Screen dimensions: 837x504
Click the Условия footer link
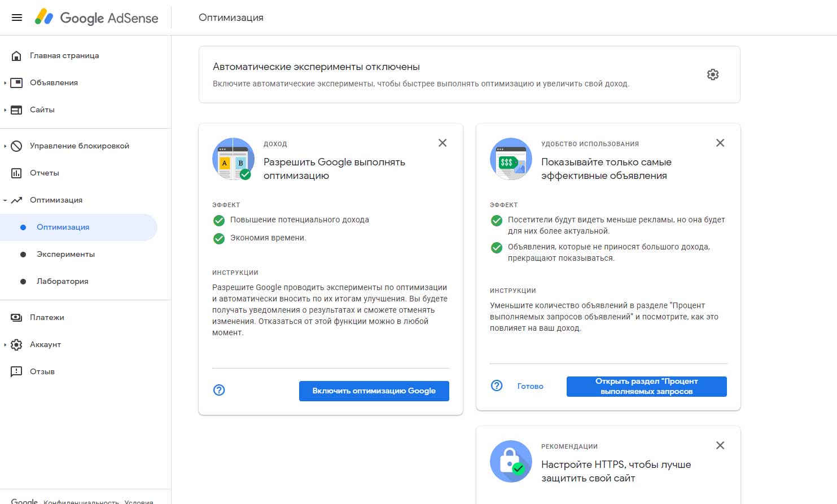coord(139,501)
